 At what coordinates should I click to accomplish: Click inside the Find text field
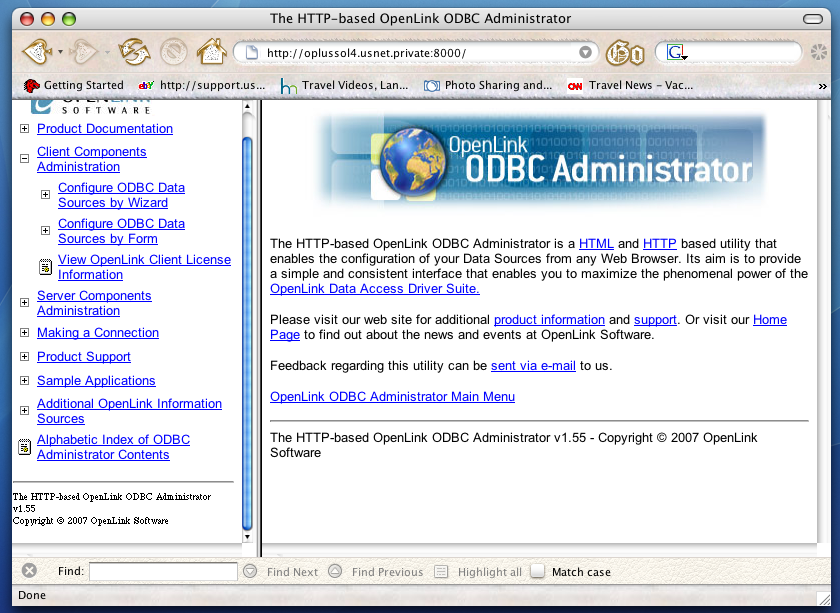163,572
